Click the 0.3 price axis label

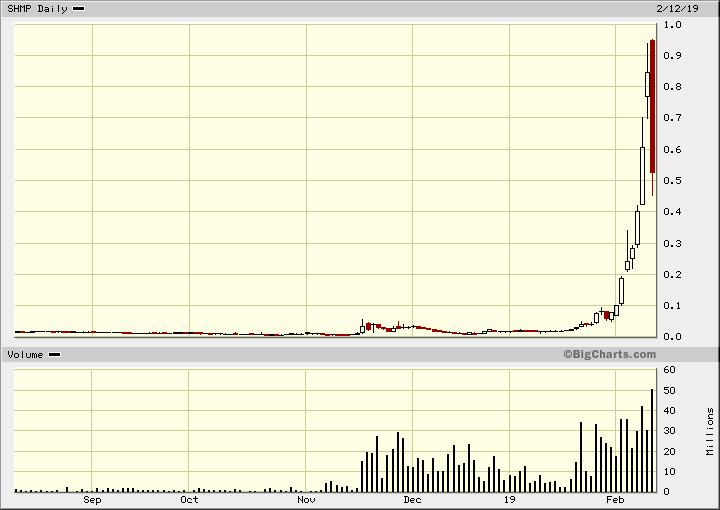tap(672, 243)
